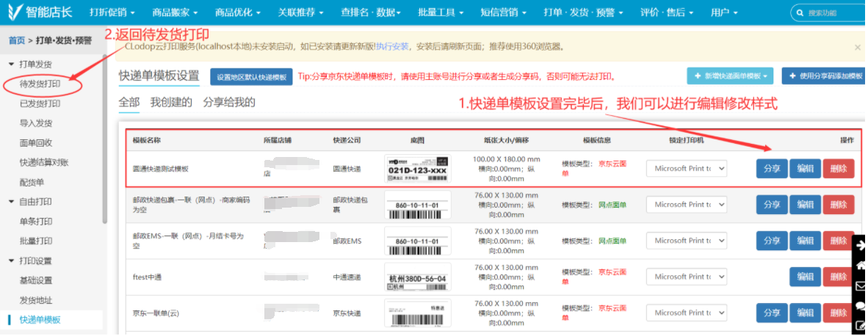This screenshot has height=336, width=868.
Task: Click 编辑 button for 圆通快递测试模板
Action: tap(805, 169)
